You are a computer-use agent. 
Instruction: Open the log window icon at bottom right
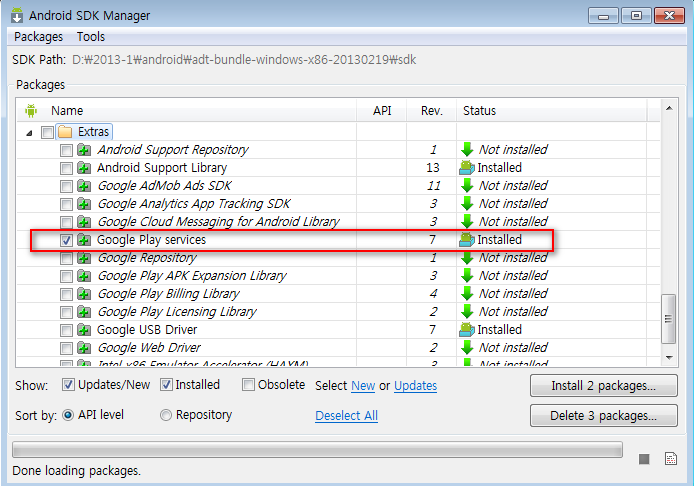pos(671,459)
